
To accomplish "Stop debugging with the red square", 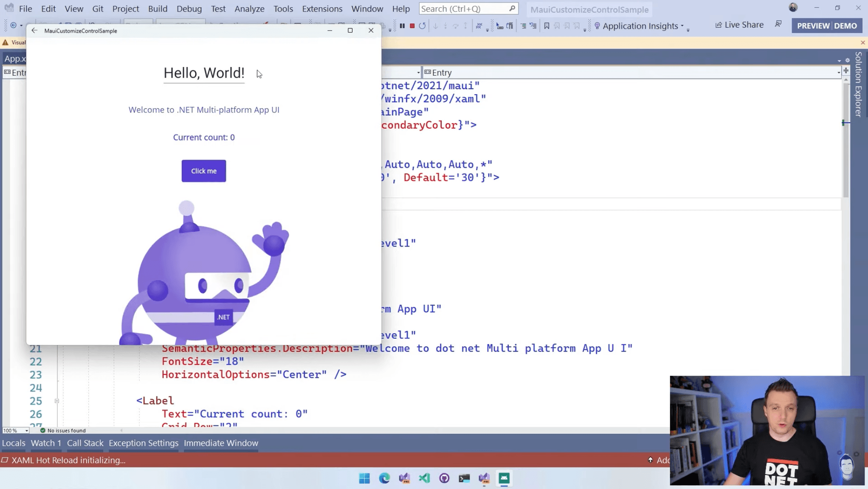I will 412,26.
